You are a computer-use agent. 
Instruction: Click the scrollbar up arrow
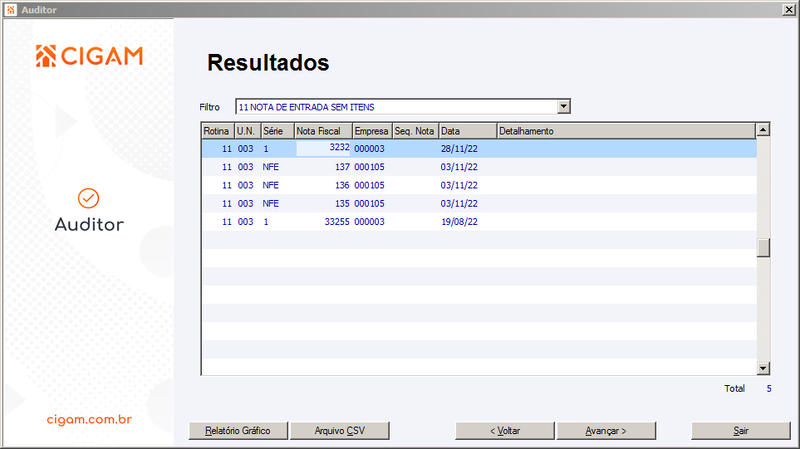(763, 130)
